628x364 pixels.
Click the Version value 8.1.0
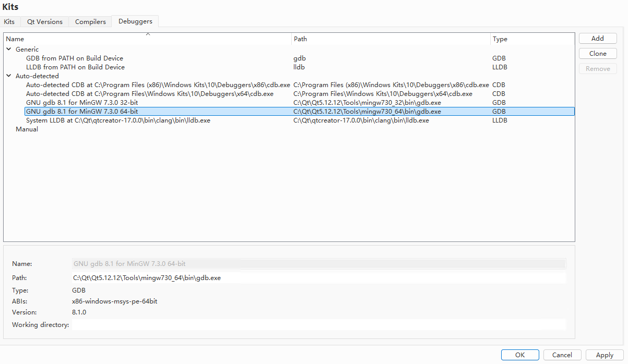coord(79,312)
